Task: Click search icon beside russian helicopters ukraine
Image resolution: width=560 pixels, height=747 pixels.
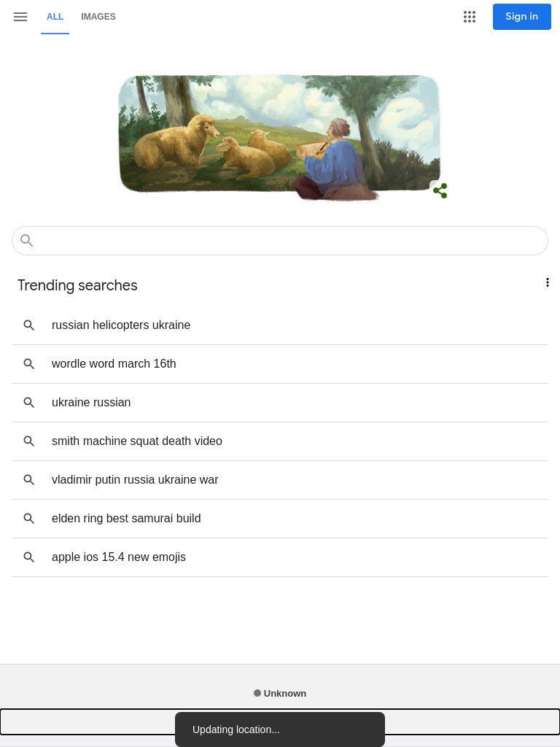Action: [29, 325]
